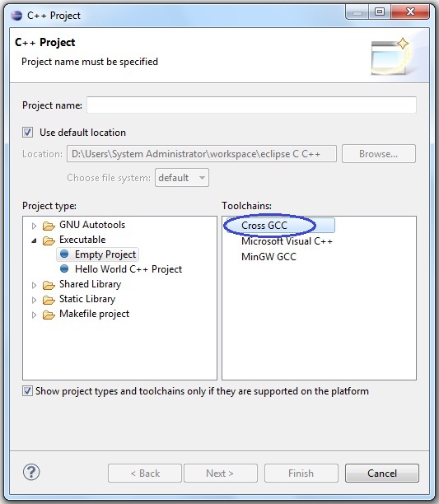The image size is (439, 504).
Task: Toggle show only supported toolchains checkbox
Action: pyautogui.click(x=27, y=391)
